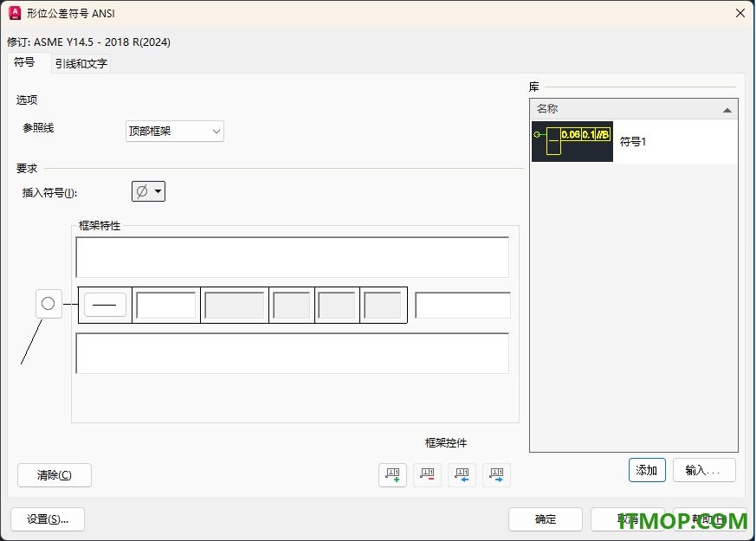This screenshot has width=756, height=541.
Task: Click the second tolerance value field in frame
Action: tap(235, 305)
